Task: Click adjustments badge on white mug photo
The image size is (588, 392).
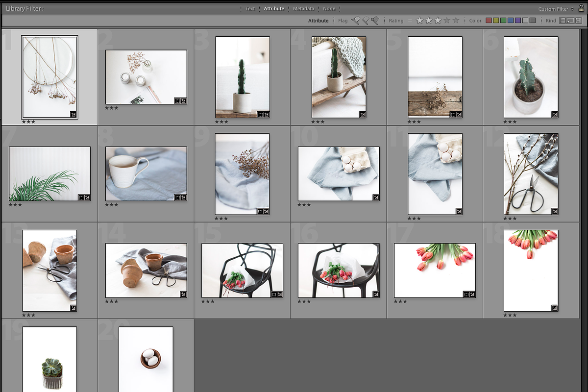Action: (183, 197)
